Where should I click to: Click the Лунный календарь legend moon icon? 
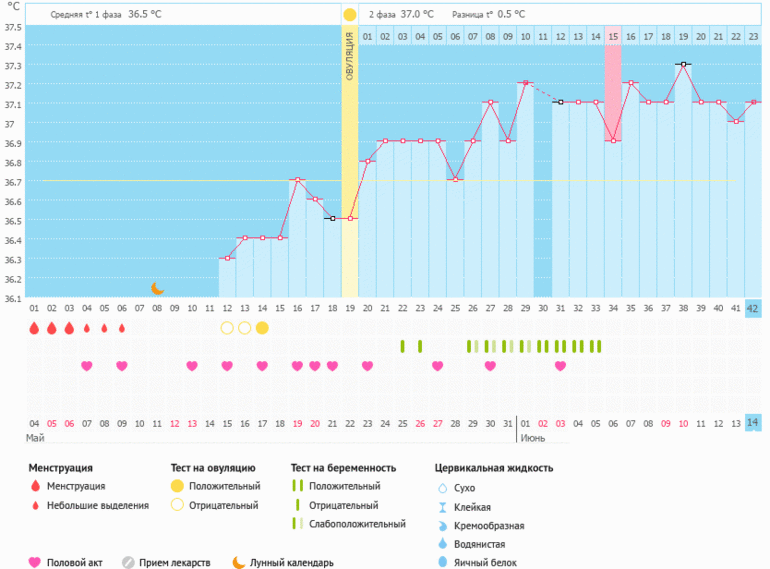pos(239,562)
